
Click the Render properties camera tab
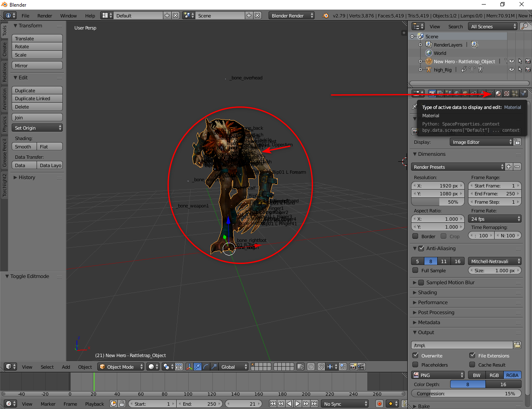[x=432, y=94]
